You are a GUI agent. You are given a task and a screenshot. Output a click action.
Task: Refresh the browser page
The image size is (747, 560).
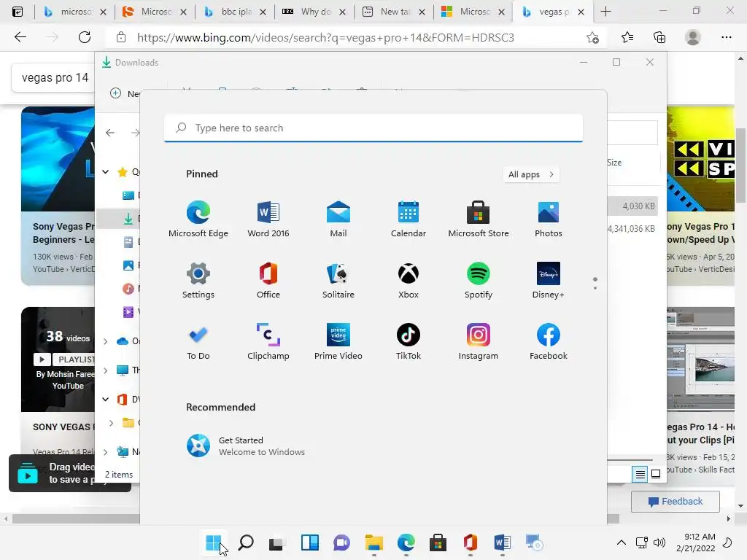85,37
